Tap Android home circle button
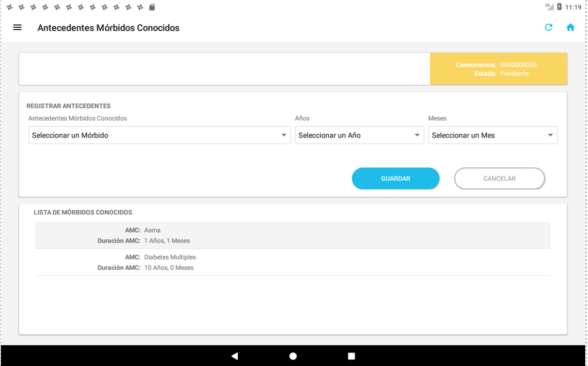588x366 pixels. point(293,356)
